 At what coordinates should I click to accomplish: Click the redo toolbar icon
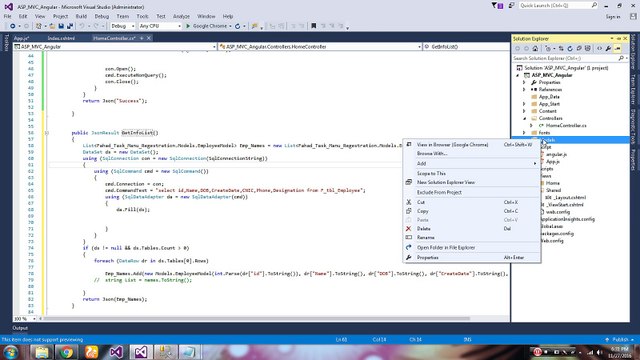(96, 26)
